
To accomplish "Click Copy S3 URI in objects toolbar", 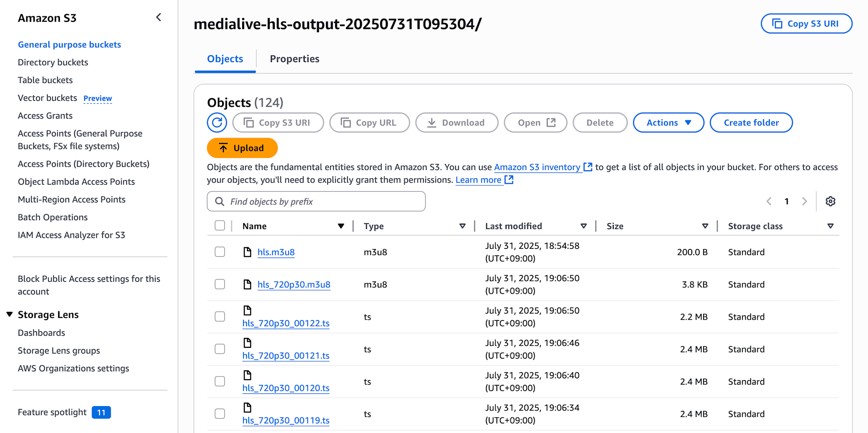I will tap(278, 122).
